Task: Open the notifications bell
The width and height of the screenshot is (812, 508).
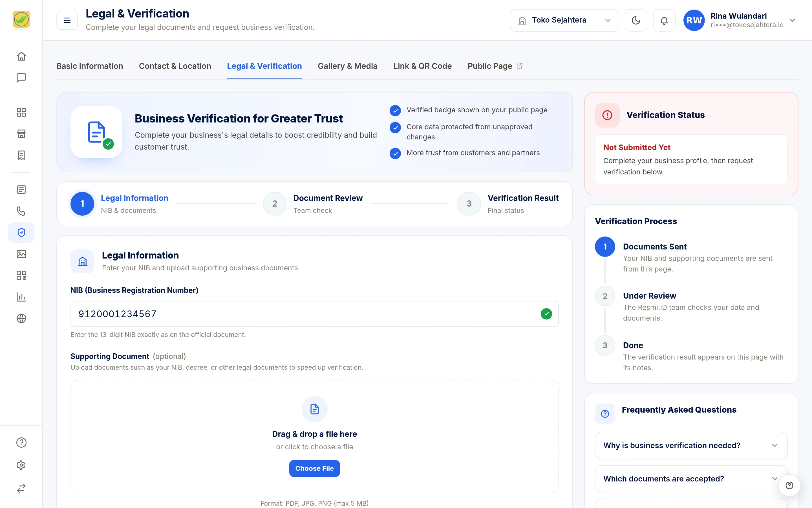Action: pyautogui.click(x=664, y=20)
